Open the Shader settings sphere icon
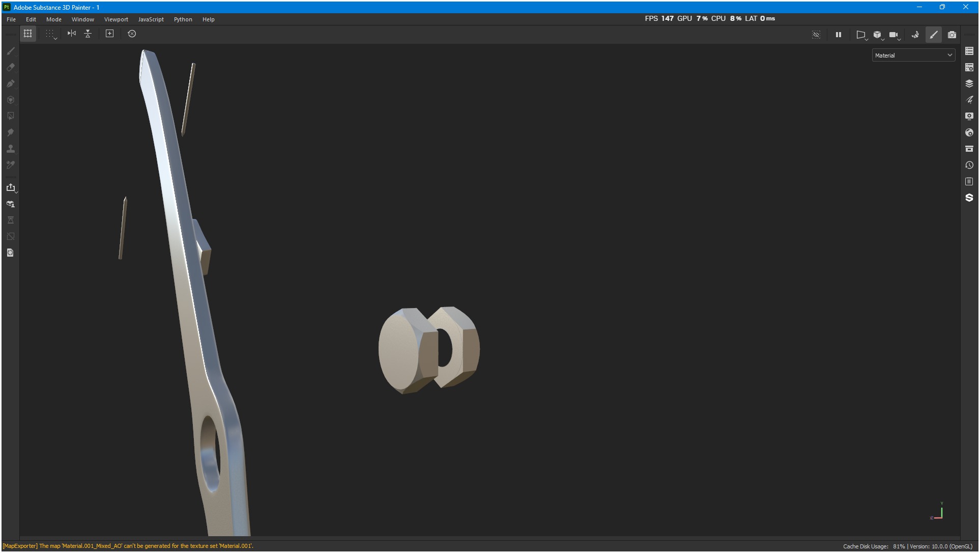The image size is (980, 553). click(x=969, y=132)
